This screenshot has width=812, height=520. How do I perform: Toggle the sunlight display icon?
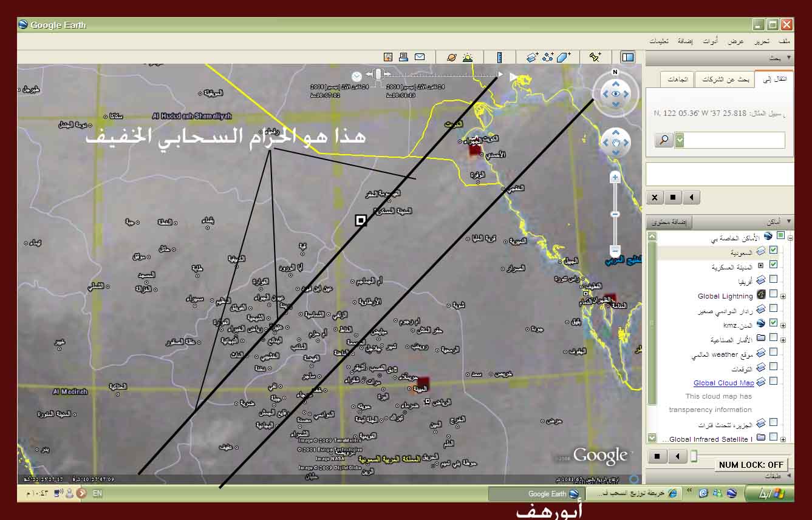(468, 57)
